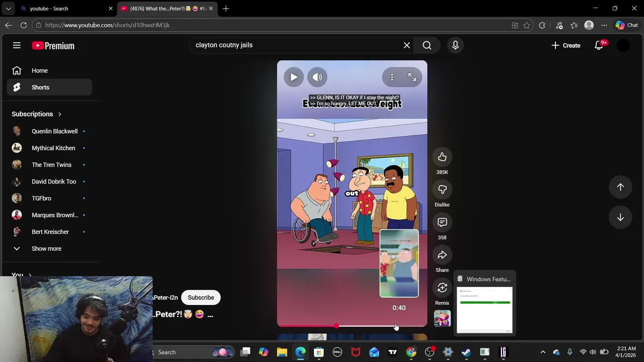Click the Create button
This screenshot has width=644, height=362.
click(x=566, y=45)
